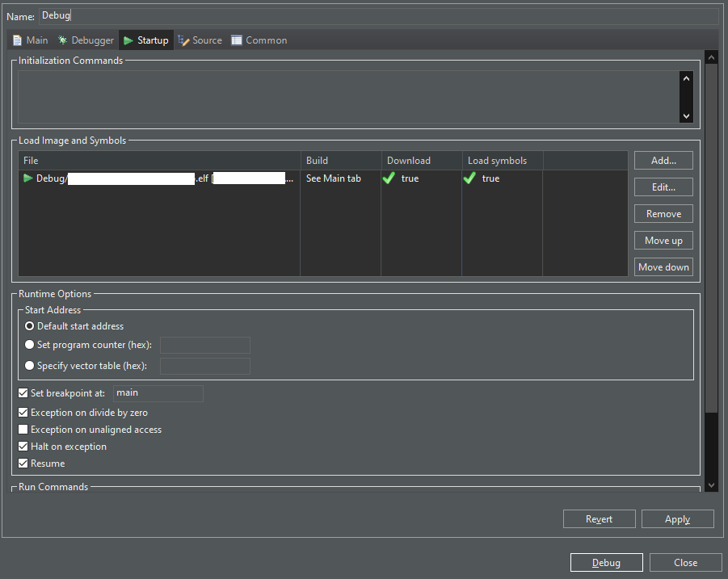Click the green checkmark in the Load symbols column
This screenshot has height=579, width=728.
469,178
